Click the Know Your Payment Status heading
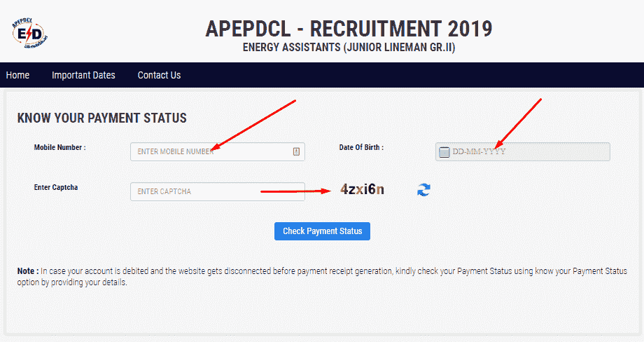Viewport: 644px width, 342px height. pos(102,118)
